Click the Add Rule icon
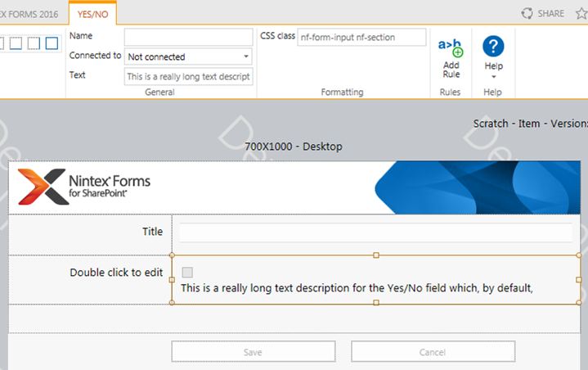 [451, 47]
